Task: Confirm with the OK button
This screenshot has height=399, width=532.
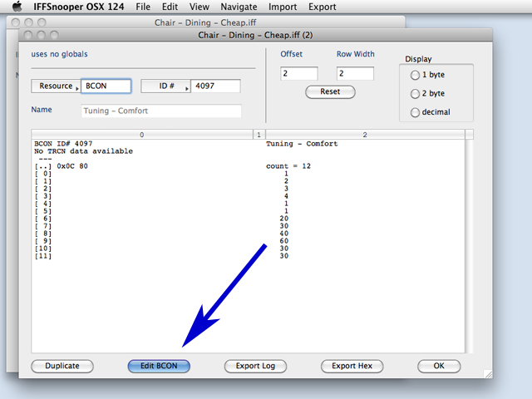Action: coord(438,366)
